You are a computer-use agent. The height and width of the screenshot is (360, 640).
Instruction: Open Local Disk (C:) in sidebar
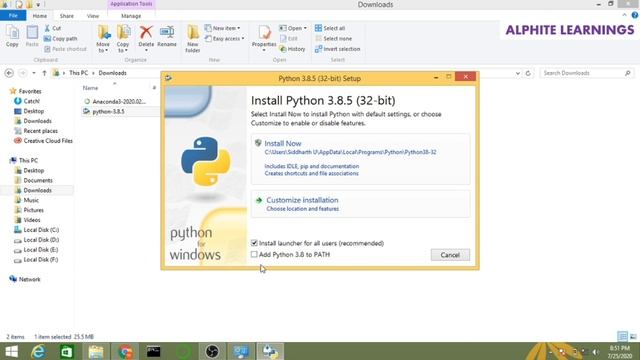[41, 230]
